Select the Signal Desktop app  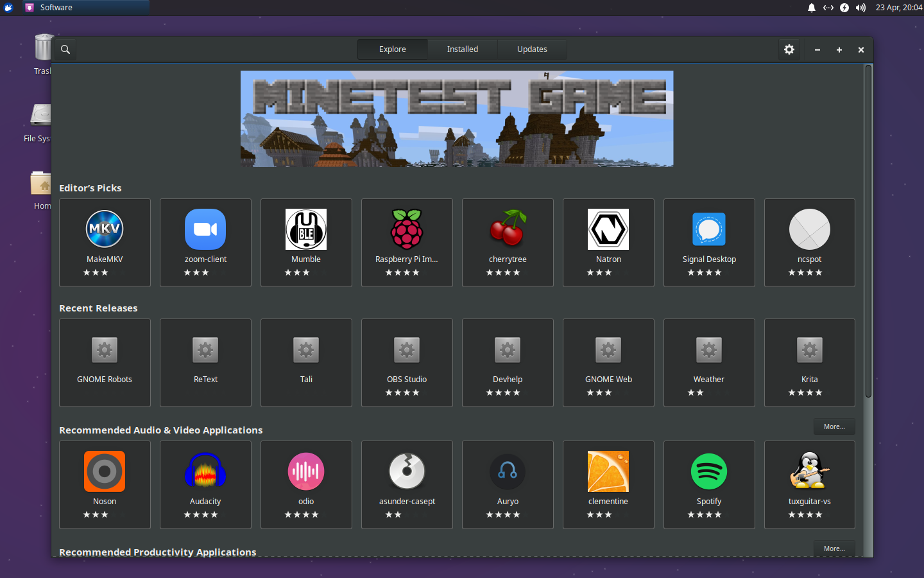click(709, 242)
